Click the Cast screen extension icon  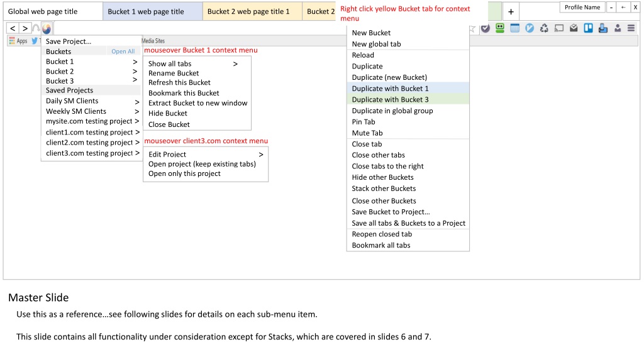pyautogui.click(x=559, y=28)
